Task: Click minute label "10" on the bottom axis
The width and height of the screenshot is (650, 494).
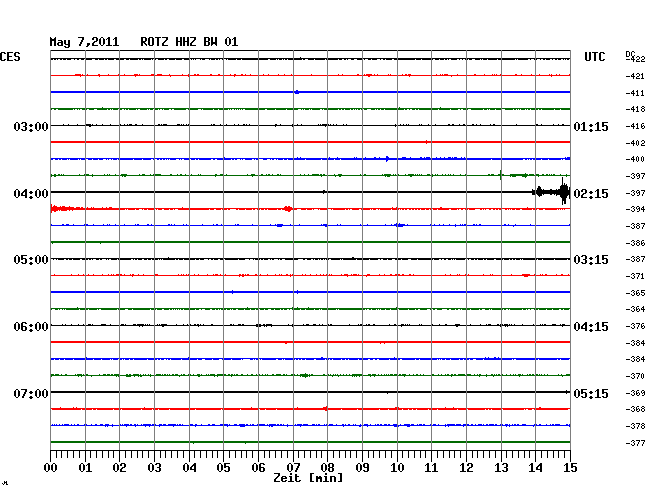Action: click(x=397, y=467)
